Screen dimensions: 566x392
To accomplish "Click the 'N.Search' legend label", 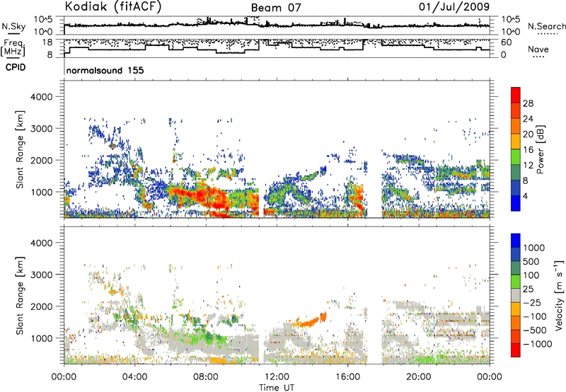I will point(546,26).
